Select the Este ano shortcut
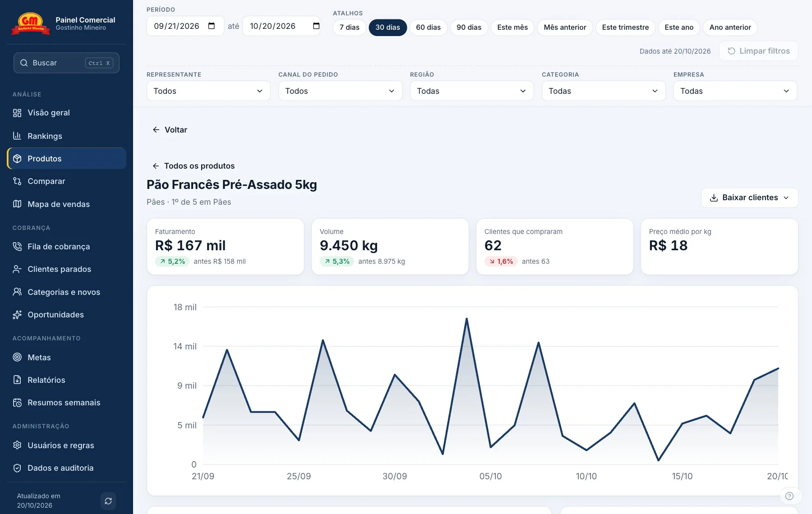812x514 pixels. click(679, 28)
